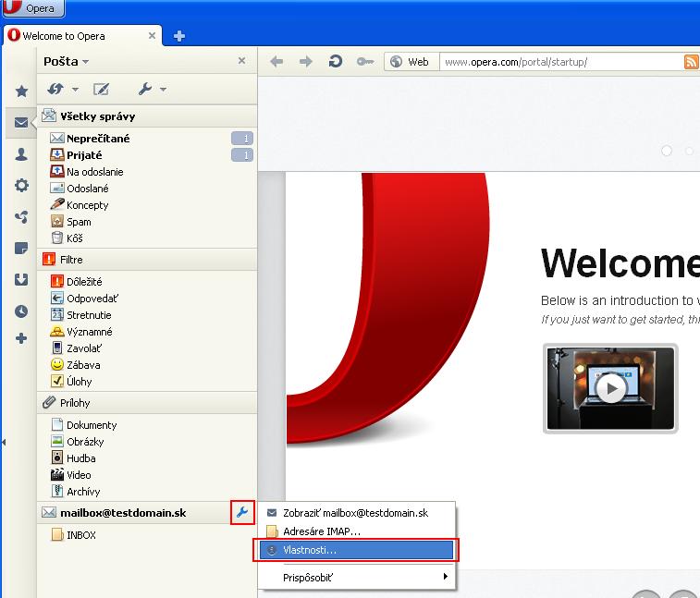Show Dokumenty attachments
The height and width of the screenshot is (598, 700).
pyautogui.click(x=147, y=425)
